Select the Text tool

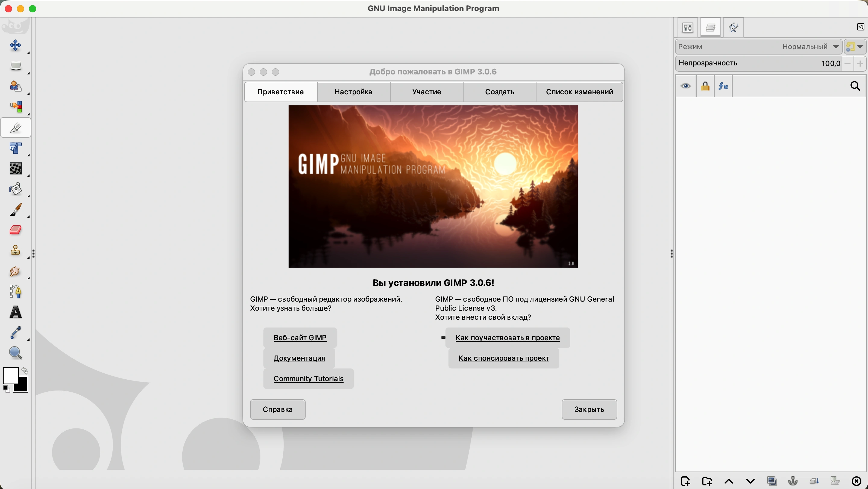(x=15, y=312)
